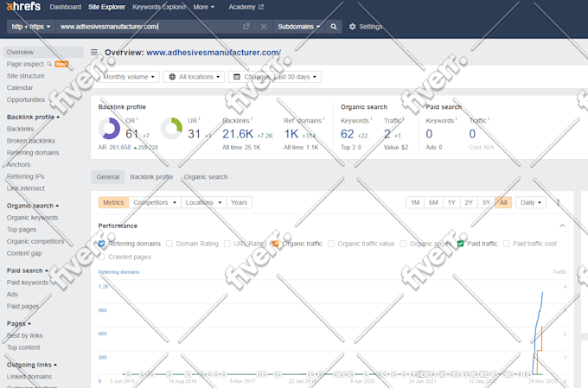Screen dimensions: 588x388
Task: Open Keywords Explorer
Action: point(159,7)
